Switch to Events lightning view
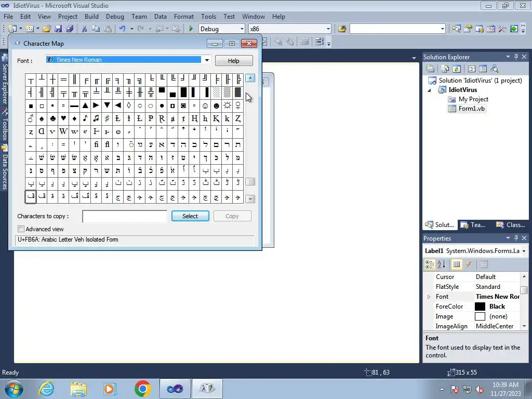The width and height of the screenshot is (532, 399). (469, 264)
